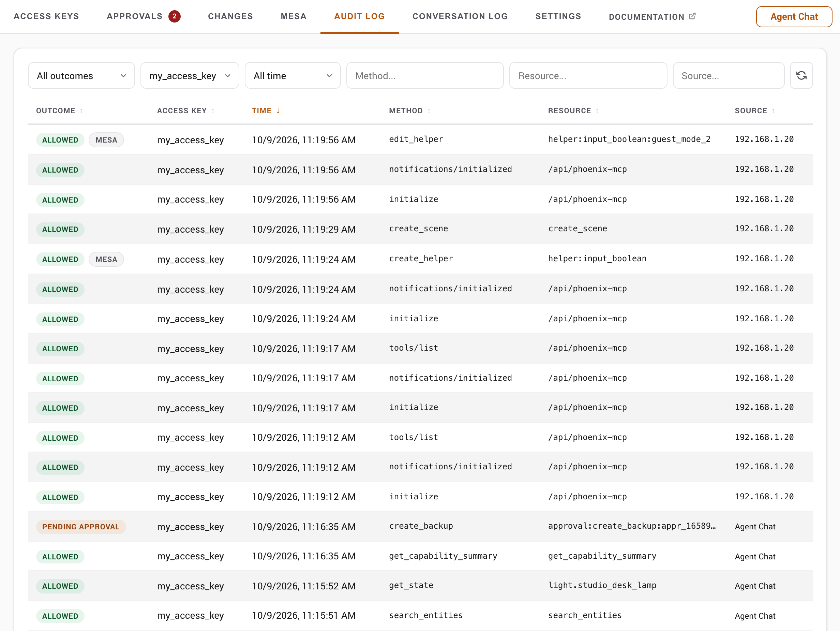840x631 pixels.
Task: Open the my_access_key filter dropdown
Action: click(x=190, y=76)
